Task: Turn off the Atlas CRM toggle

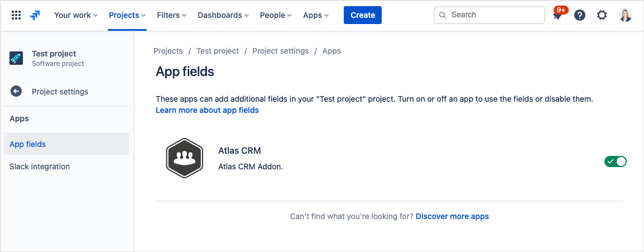Action: pos(615,161)
